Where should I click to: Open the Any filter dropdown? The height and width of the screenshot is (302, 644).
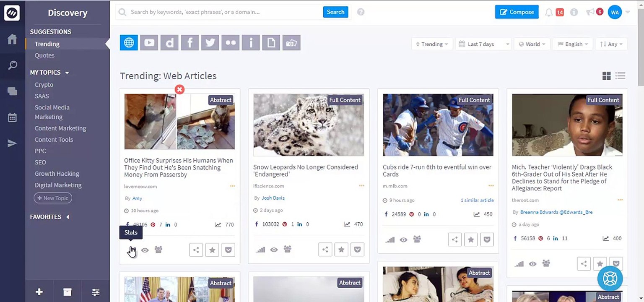[611, 44]
